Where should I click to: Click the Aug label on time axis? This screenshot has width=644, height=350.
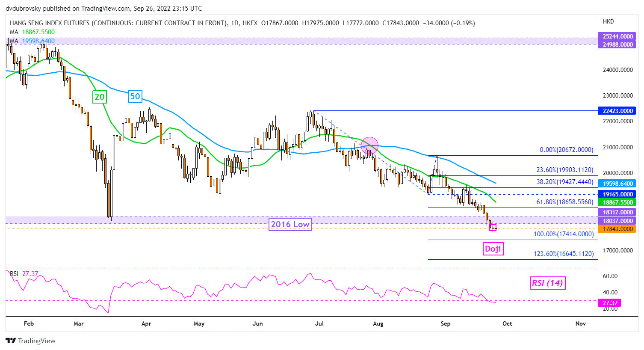pos(378,323)
